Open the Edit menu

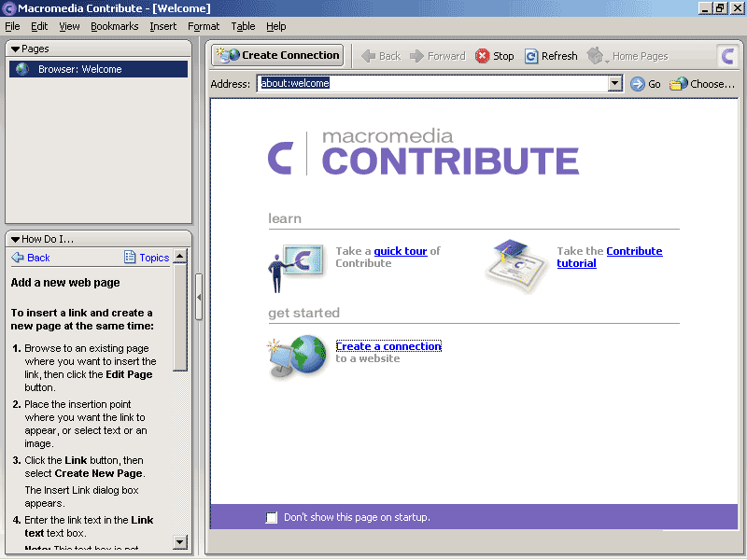[x=39, y=27]
